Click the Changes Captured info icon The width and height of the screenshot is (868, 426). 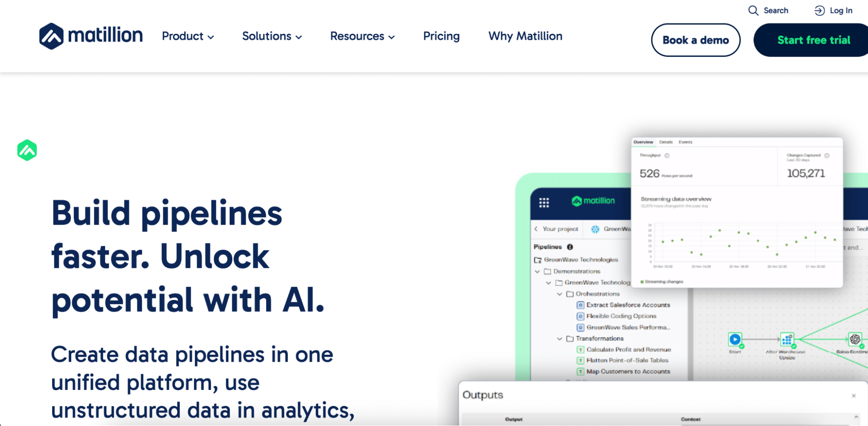click(827, 156)
